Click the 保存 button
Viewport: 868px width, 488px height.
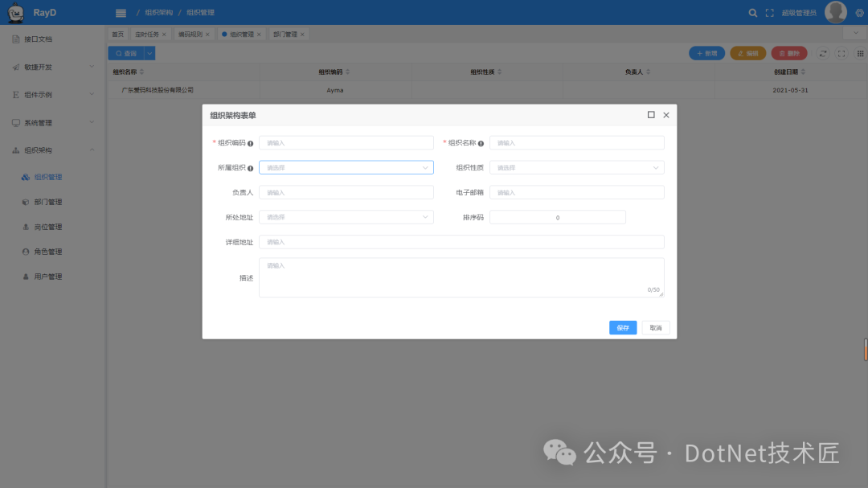coord(623,327)
